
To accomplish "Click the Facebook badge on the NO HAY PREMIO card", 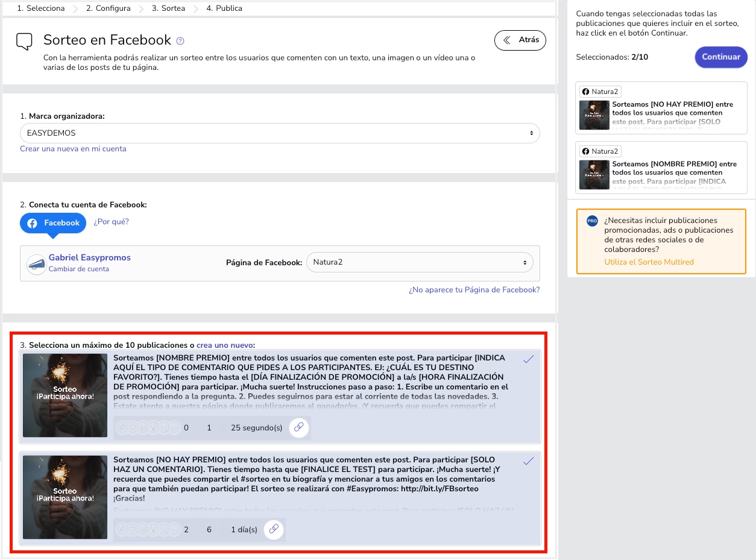I will tap(600, 92).
